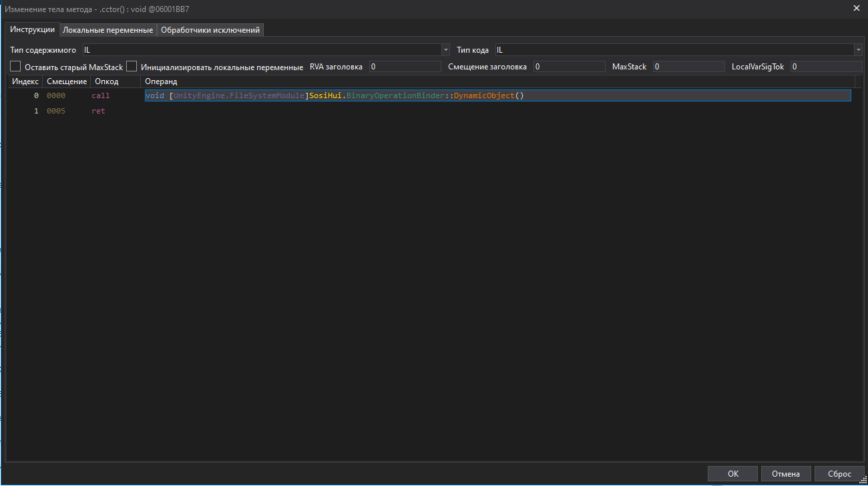Select row index 0

click(x=36, y=96)
